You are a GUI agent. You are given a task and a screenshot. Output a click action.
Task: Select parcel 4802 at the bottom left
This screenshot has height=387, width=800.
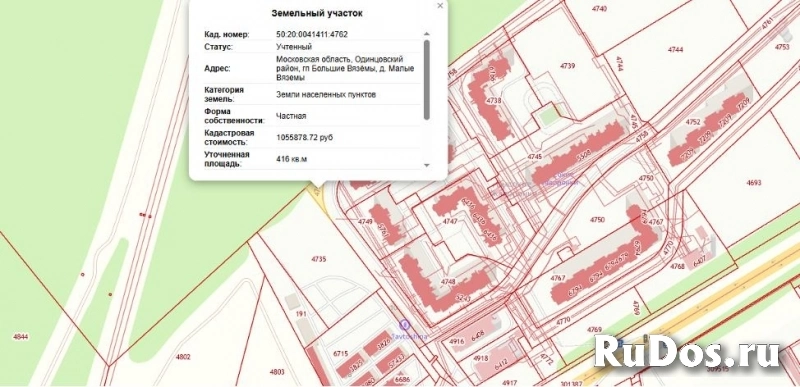(x=183, y=357)
